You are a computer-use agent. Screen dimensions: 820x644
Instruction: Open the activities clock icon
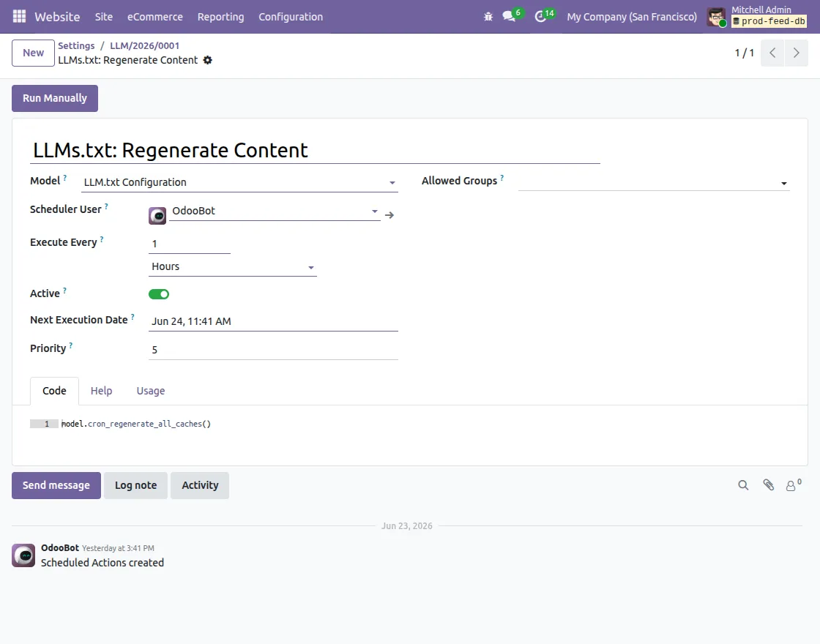[x=541, y=17]
